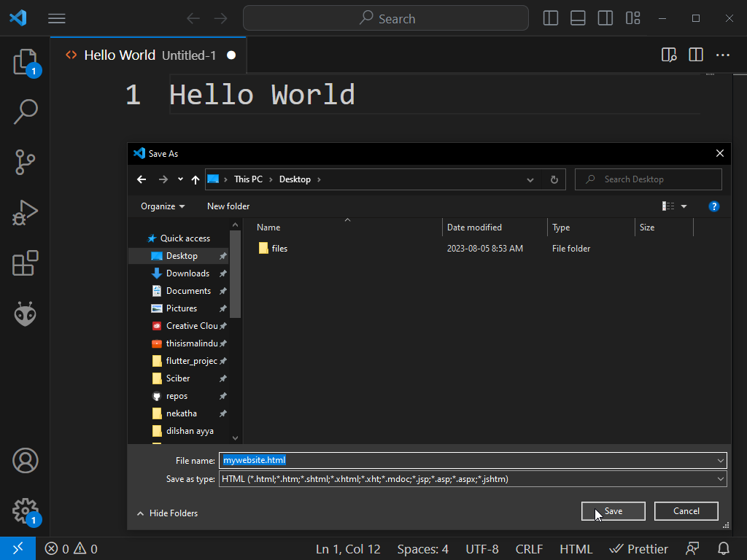Viewport: 747px width, 560px height.
Task: Toggle the secondary side bar layout icon
Action: tap(605, 18)
